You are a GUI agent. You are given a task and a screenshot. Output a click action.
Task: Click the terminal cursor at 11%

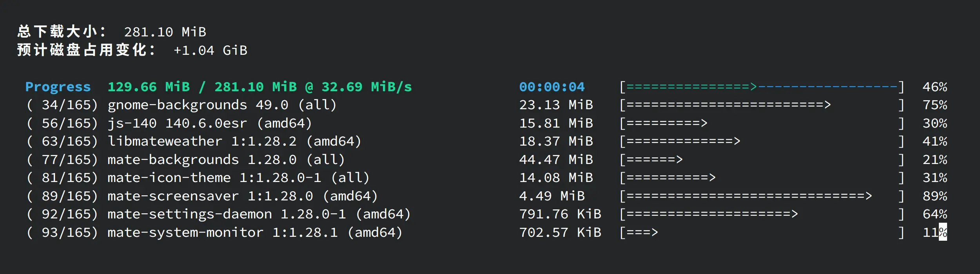click(943, 232)
